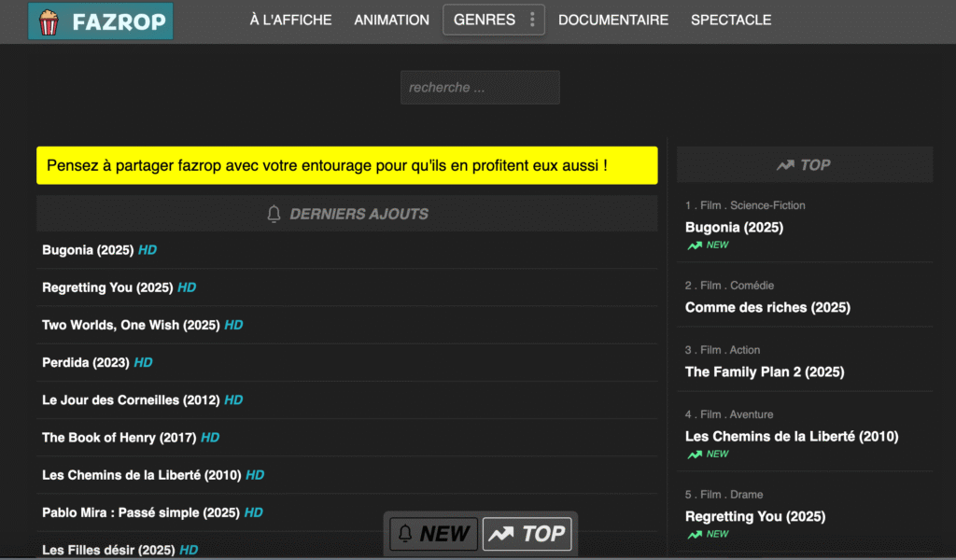
Task: Open Two Worlds, One Wish (2025) link
Action: coord(131,325)
